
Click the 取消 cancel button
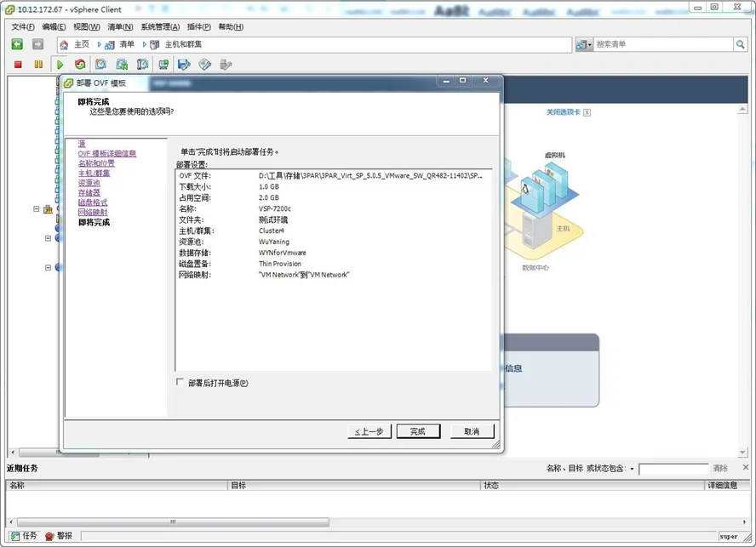(x=472, y=431)
